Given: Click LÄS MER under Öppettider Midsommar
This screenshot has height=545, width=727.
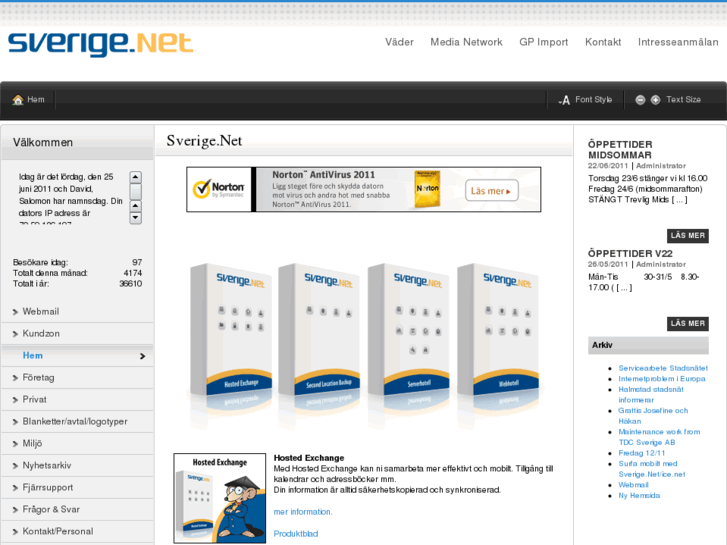Looking at the screenshot, I should pyautogui.click(x=688, y=236).
